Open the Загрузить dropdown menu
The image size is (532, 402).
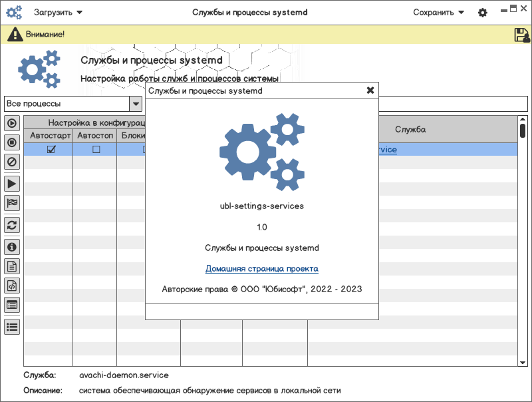point(59,13)
